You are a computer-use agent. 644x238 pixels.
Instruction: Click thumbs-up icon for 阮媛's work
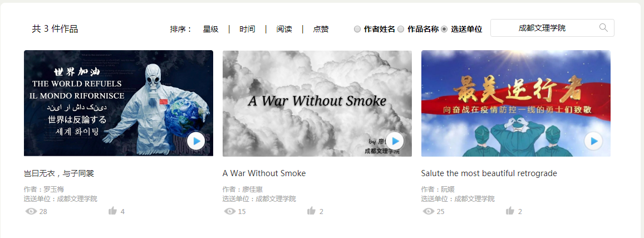[x=510, y=211]
